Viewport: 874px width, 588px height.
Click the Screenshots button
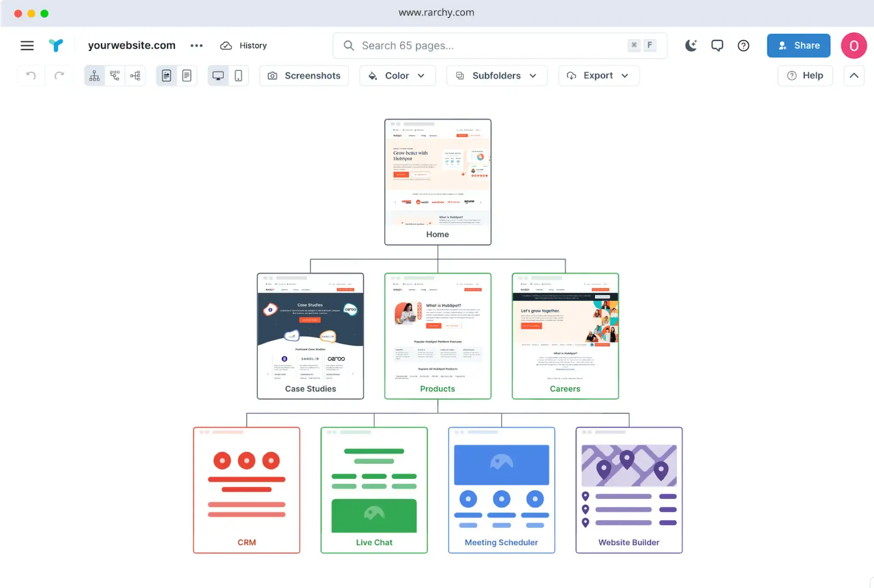pyautogui.click(x=304, y=75)
